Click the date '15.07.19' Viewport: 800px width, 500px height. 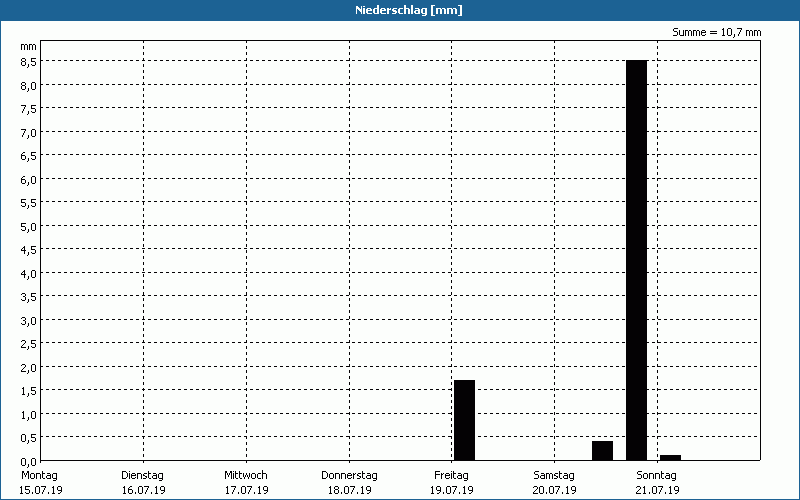coord(41,490)
